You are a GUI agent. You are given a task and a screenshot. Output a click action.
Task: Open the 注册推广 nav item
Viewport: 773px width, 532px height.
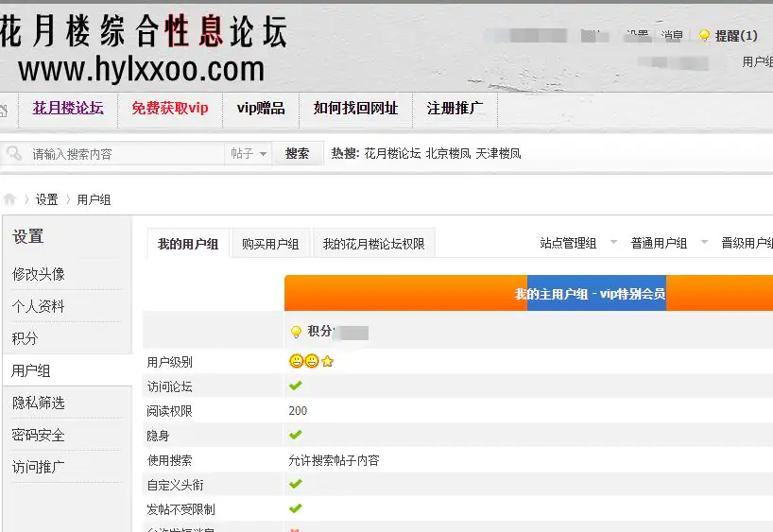pyautogui.click(x=455, y=108)
